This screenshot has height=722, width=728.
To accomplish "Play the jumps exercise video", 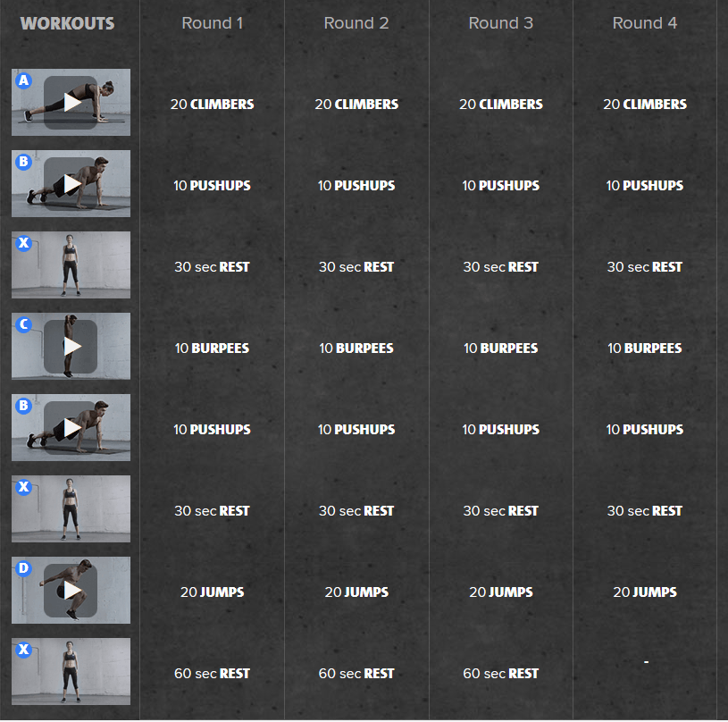I will pyautogui.click(x=71, y=591).
